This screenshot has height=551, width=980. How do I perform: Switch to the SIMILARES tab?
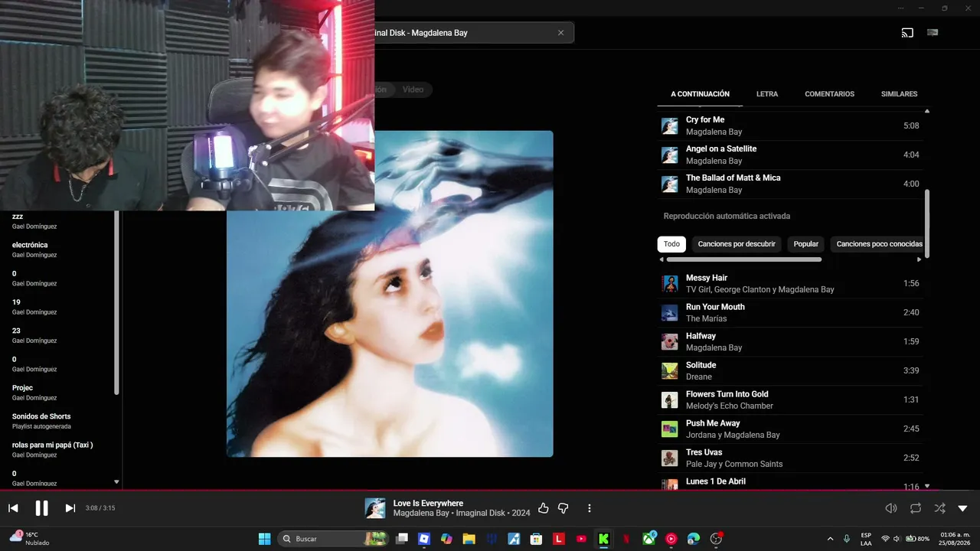(x=899, y=94)
